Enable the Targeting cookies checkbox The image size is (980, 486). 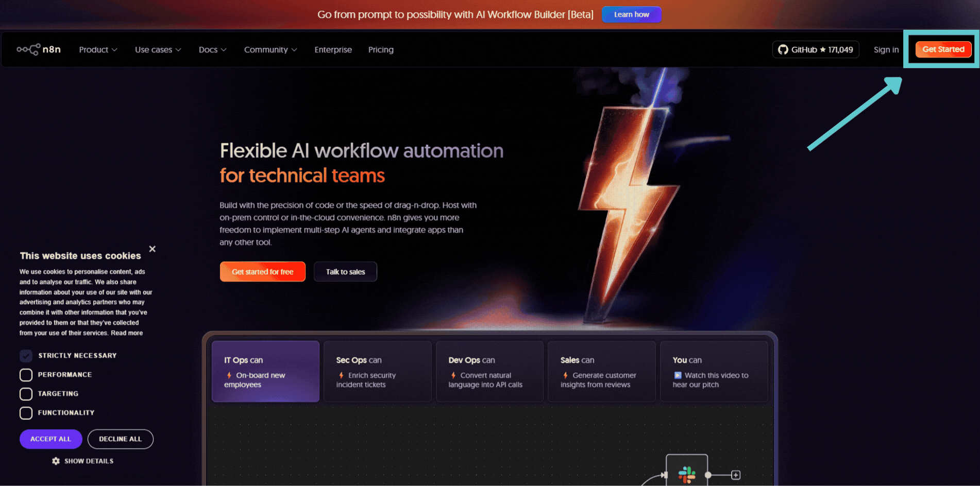click(26, 394)
